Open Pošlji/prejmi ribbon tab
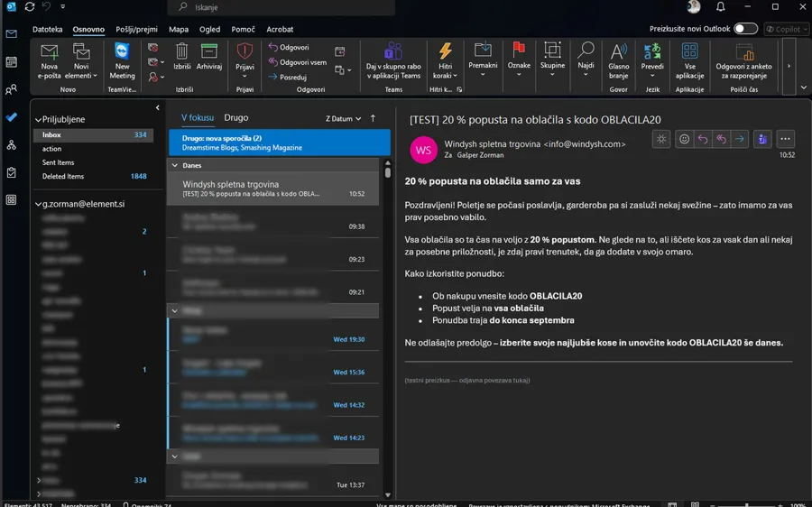 point(136,29)
